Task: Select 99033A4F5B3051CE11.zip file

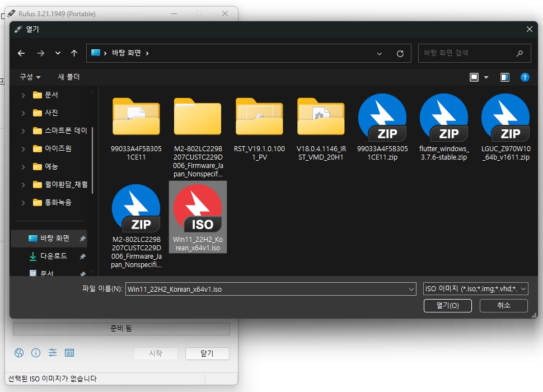Action: (382, 128)
